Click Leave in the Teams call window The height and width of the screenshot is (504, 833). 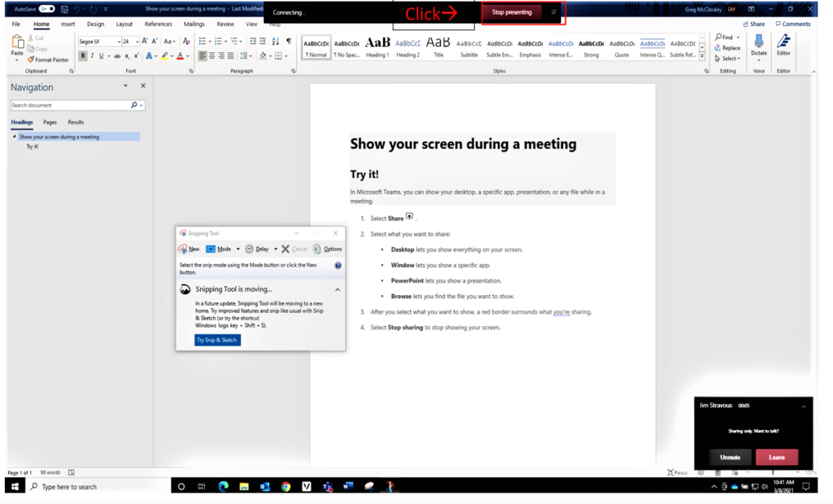[x=777, y=458]
